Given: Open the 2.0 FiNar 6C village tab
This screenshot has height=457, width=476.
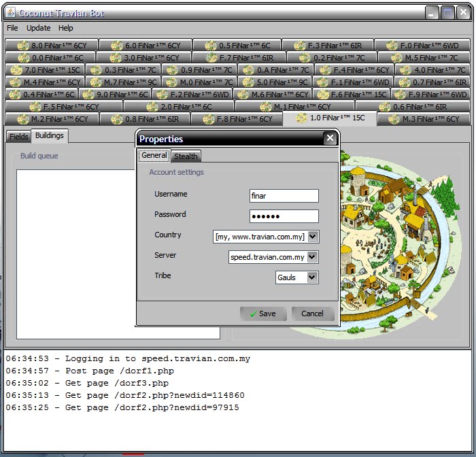Looking at the screenshot, I should pyautogui.click(x=179, y=107).
